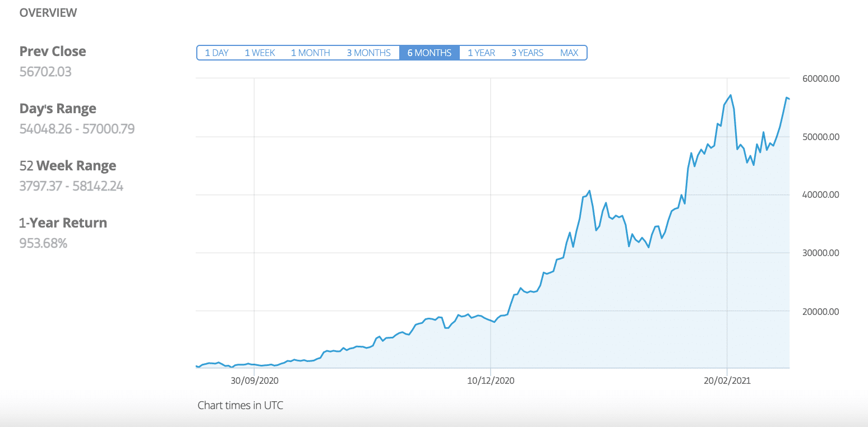The width and height of the screenshot is (868, 427).
Task: Click the 10/12/2020 date label
Action: tap(491, 380)
